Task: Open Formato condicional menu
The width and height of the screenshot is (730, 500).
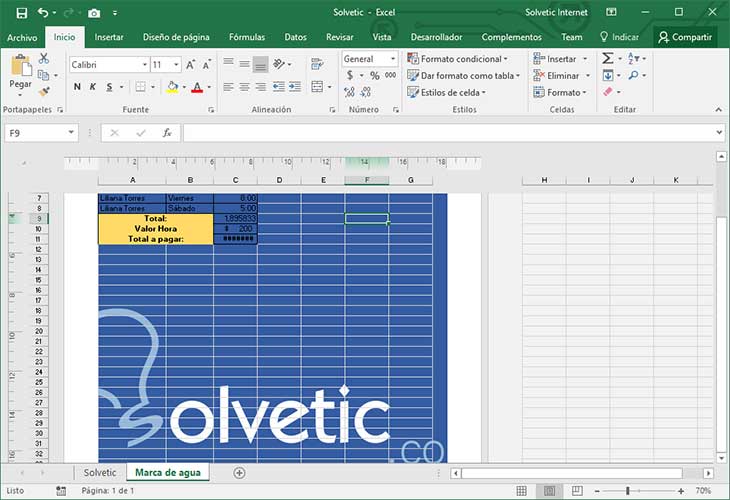Action: coord(458,59)
